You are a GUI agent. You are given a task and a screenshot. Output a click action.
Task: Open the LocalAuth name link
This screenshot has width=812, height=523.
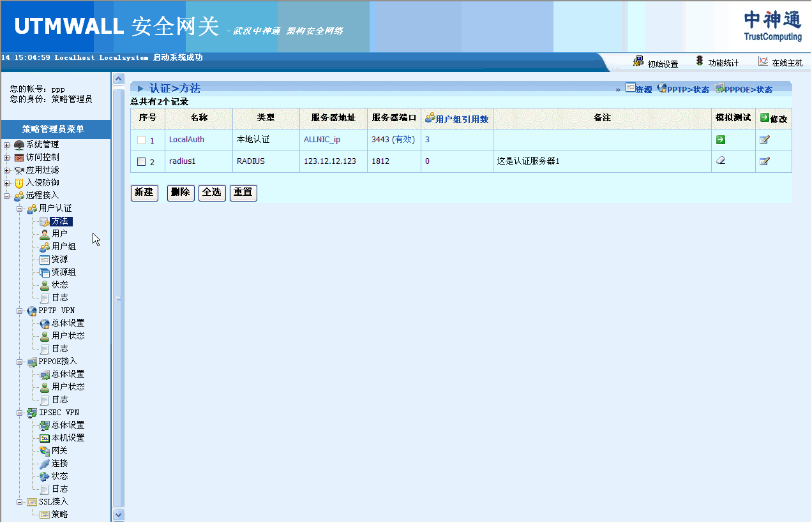pos(186,140)
